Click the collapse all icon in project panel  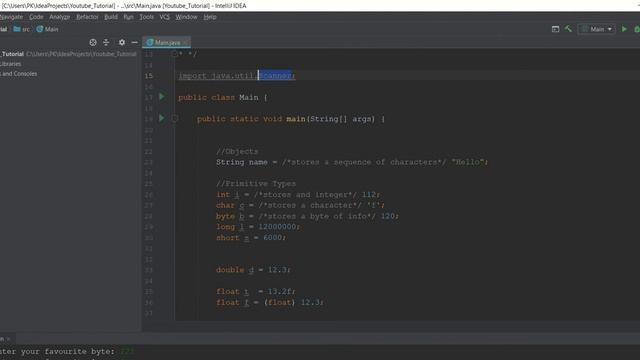click(106, 42)
